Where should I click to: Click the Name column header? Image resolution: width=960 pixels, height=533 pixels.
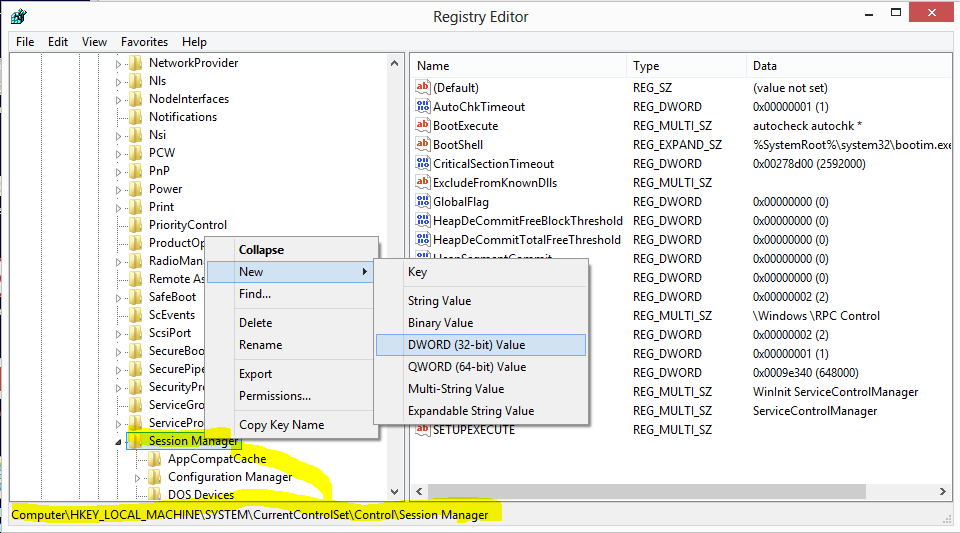coord(519,65)
